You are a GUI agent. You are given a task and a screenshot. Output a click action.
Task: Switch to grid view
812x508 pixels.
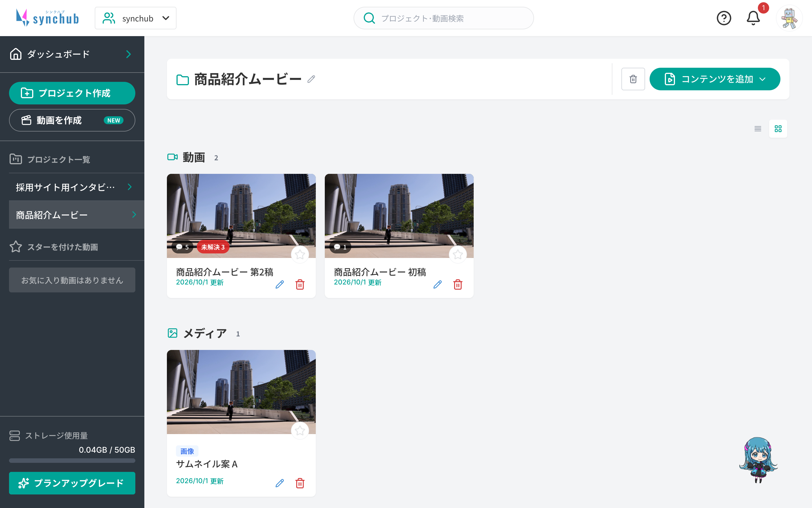[x=778, y=129]
